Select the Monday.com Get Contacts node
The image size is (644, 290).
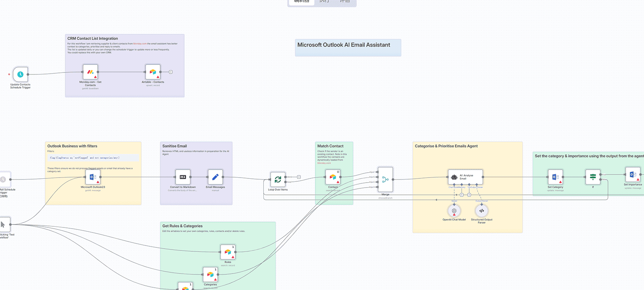(x=90, y=72)
